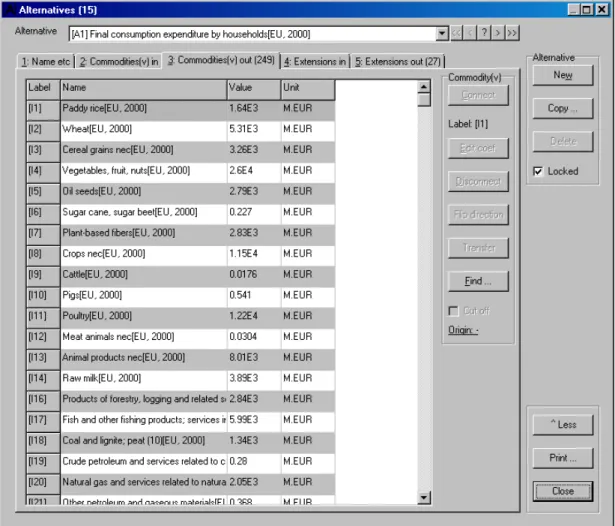Click the value cell 0.227
Screen dimensions: 615x526
tap(254, 214)
